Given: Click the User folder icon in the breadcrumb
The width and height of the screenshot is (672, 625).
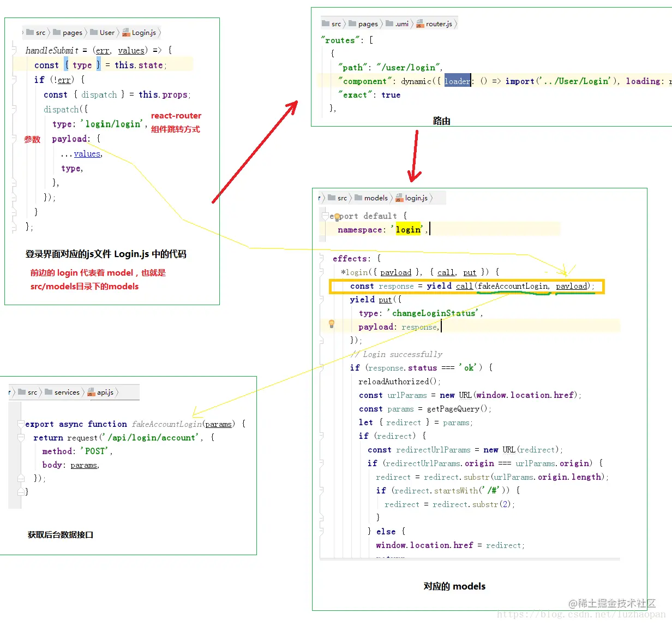Looking at the screenshot, I should click(94, 32).
